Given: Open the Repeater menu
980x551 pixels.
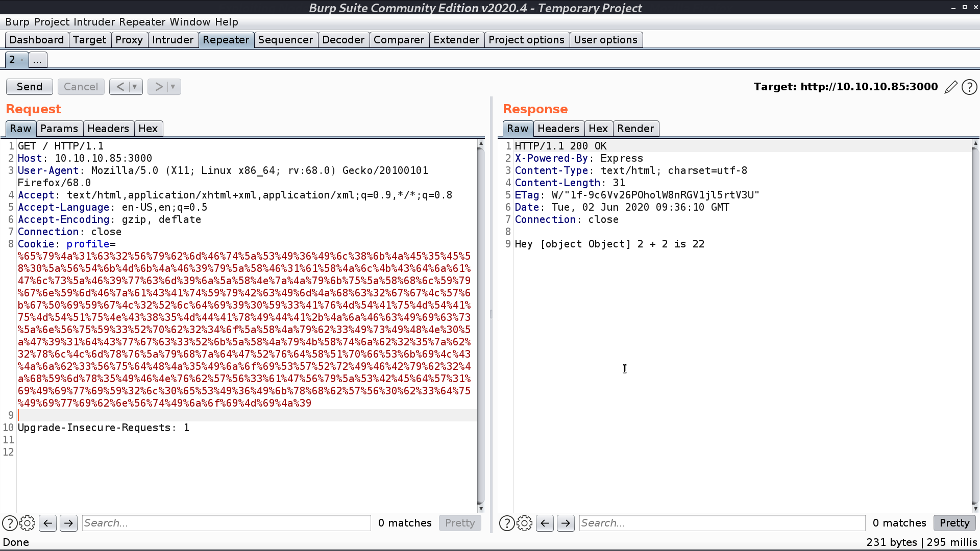Looking at the screenshot, I should tap(142, 22).
